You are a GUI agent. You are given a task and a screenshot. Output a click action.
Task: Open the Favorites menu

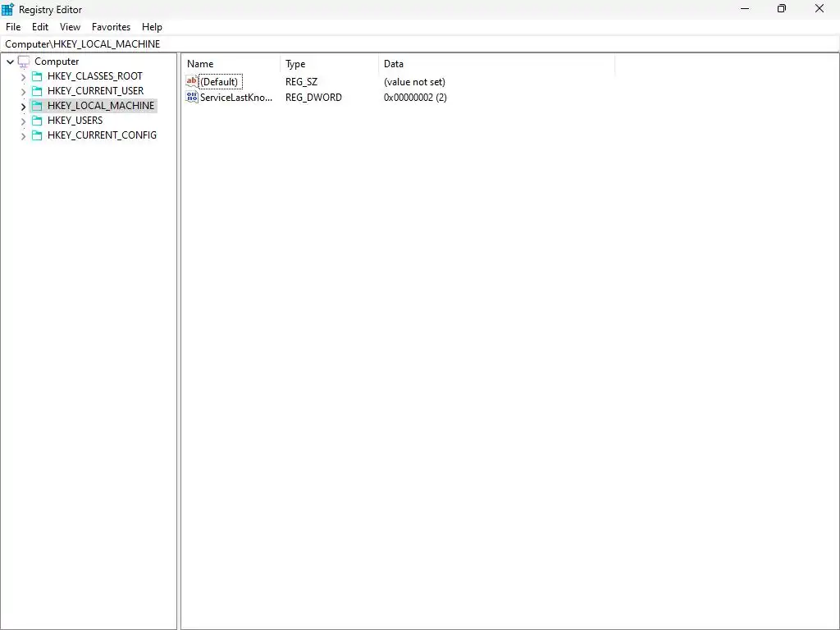click(x=111, y=27)
